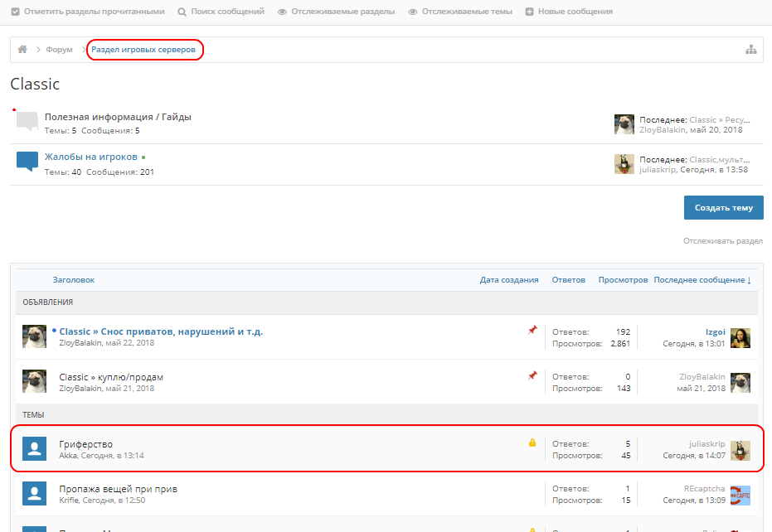Click juliaskrip's avatar in Гриферство row
Viewport: 772px width, 532px height.
(x=740, y=450)
